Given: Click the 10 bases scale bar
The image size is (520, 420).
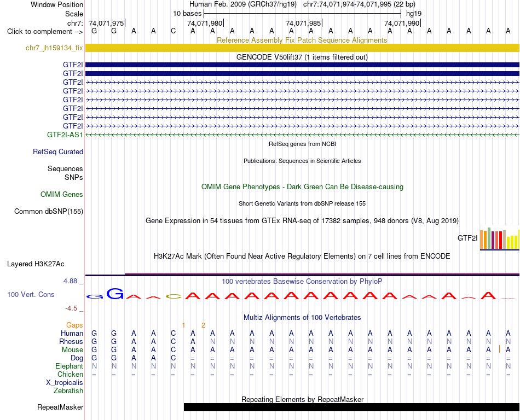Looking at the screenshot, I should coord(302,14).
